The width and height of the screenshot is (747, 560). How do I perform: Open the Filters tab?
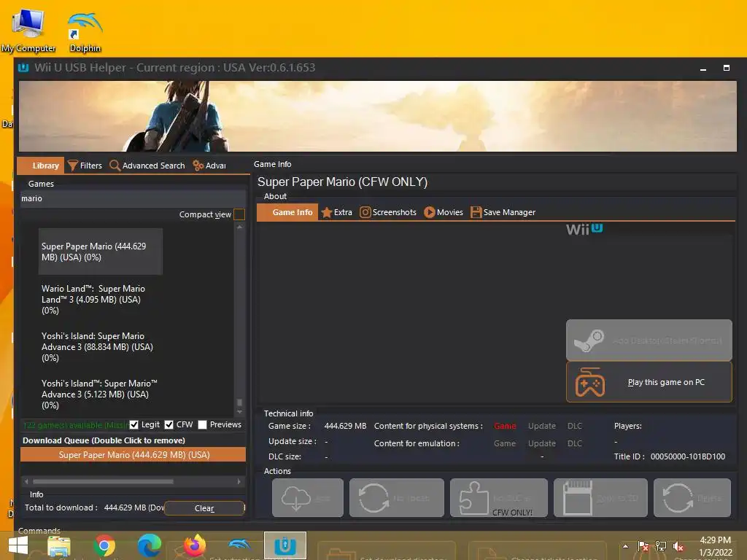click(x=85, y=166)
